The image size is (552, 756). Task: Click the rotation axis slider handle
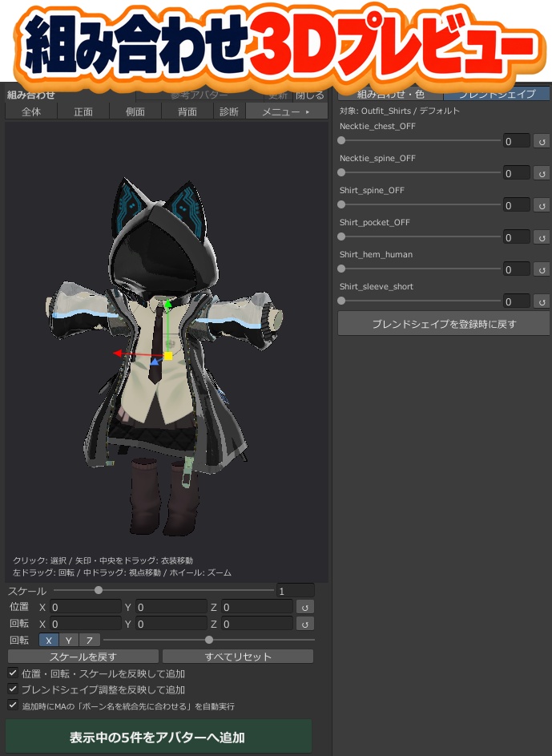(x=208, y=640)
